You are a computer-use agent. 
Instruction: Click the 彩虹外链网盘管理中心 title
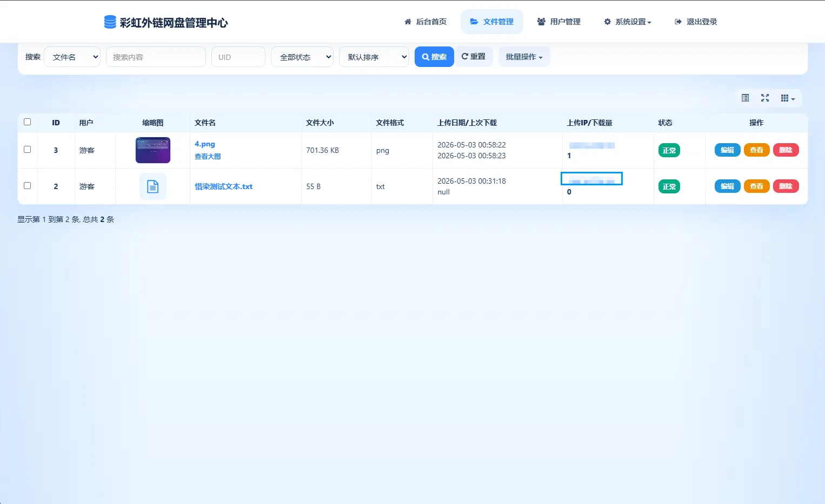click(x=174, y=23)
